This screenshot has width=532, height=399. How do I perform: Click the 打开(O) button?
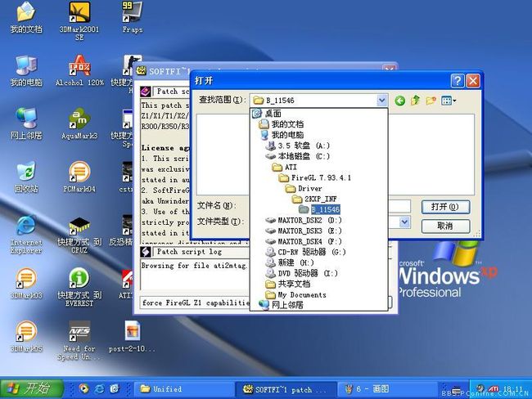pyautogui.click(x=445, y=207)
